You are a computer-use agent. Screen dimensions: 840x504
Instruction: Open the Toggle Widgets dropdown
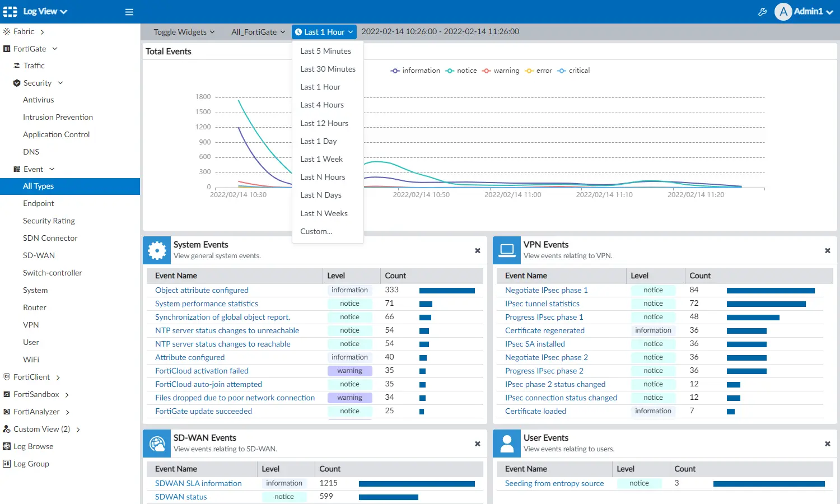pyautogui.click(x=184, y=32)
